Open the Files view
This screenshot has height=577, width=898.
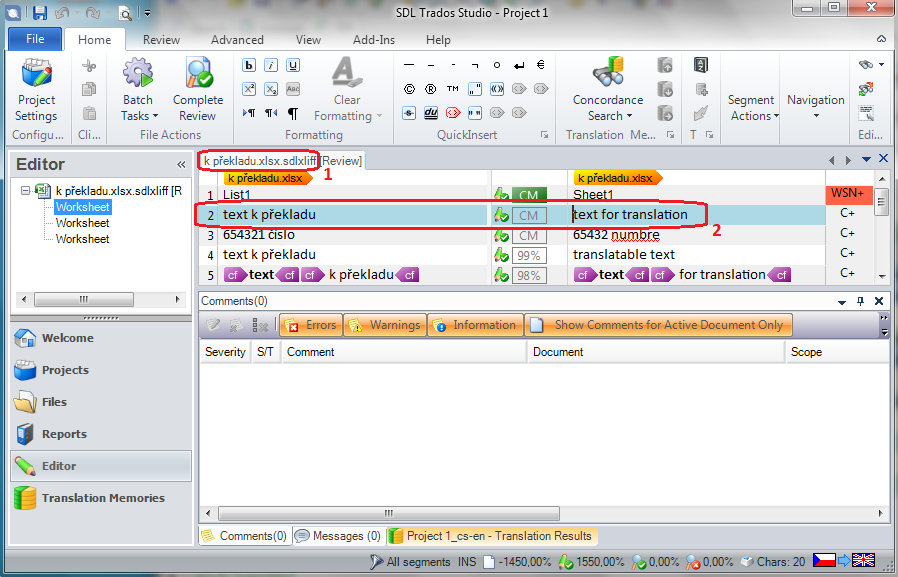point(101,402)
